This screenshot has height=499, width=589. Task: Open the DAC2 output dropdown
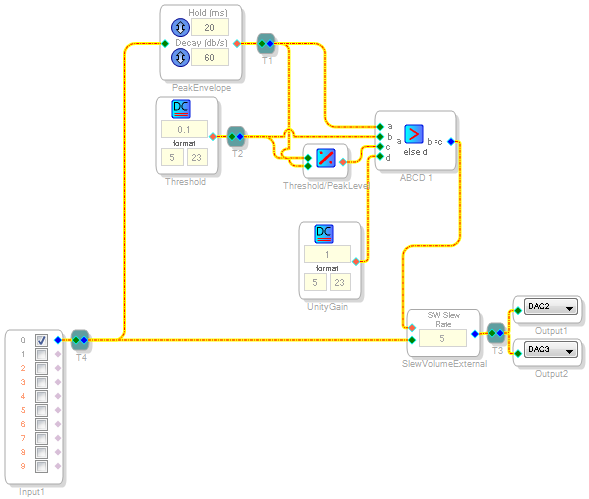(x=550, y=307)
